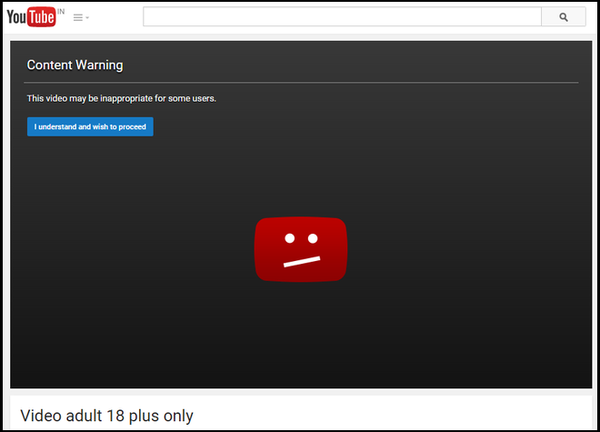The width and height of the screenshot is (600, 432).
Task: Click the magnifying glass search icon
Action: [563, 17]
